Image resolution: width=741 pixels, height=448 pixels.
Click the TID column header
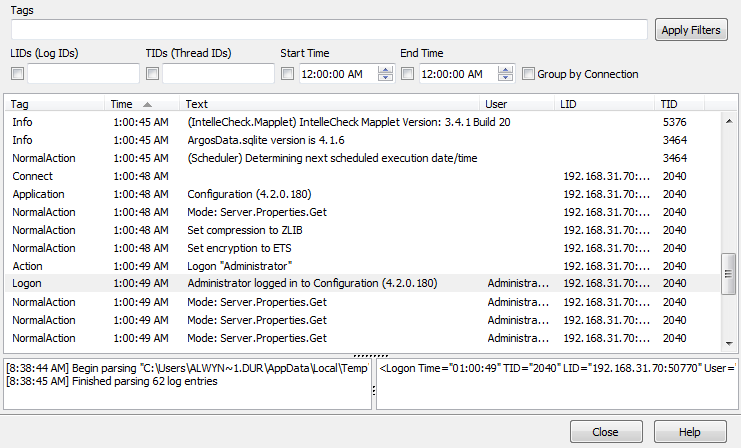click(x=680, y=104)
